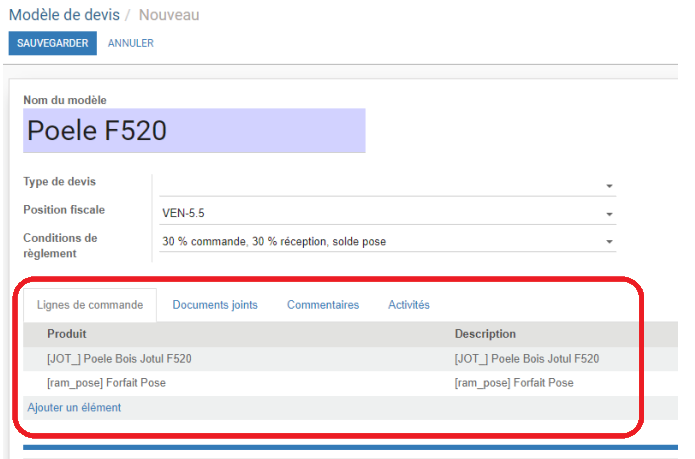Edit the Nom du modèle field
The height and width of the screenshot is (459, 695).
point(194,131)
